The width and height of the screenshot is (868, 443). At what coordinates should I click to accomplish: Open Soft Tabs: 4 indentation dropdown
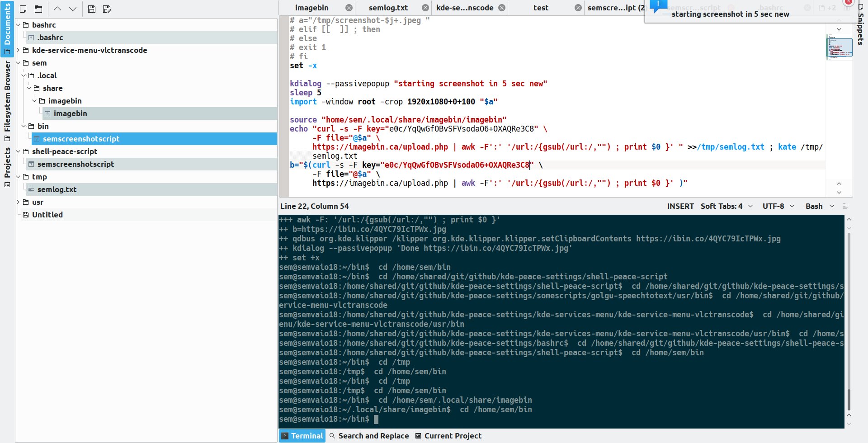[x=726, y=206]
